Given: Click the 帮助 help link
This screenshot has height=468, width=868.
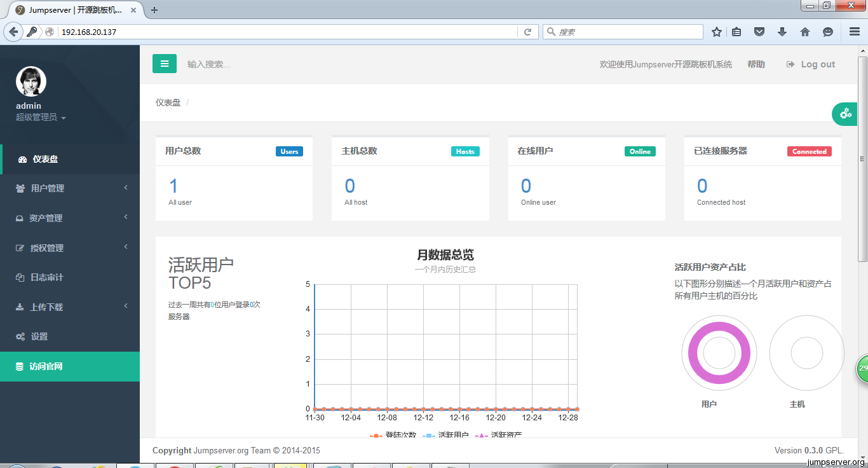Looking at the screenshot, I should [x=756, y=64].
